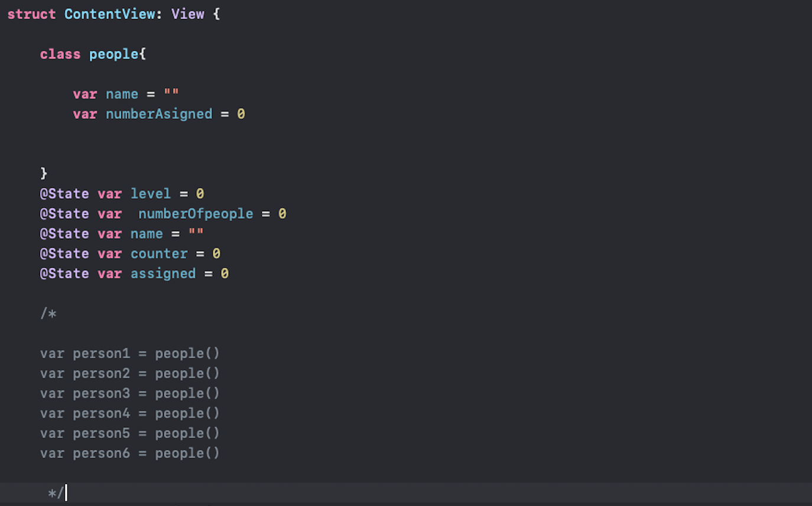Click person3 in the commented code
Screen dimensions: 812x506
tap(101, 393)
